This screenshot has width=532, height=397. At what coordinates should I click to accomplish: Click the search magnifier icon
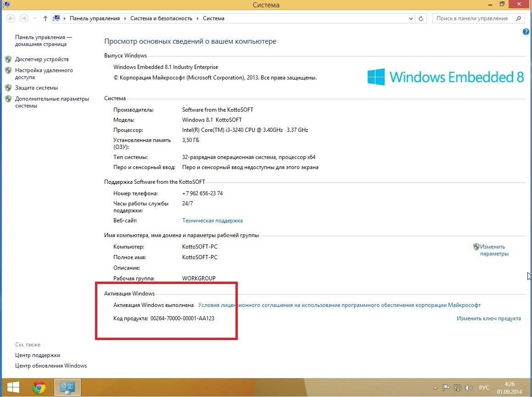pos(518,18)
